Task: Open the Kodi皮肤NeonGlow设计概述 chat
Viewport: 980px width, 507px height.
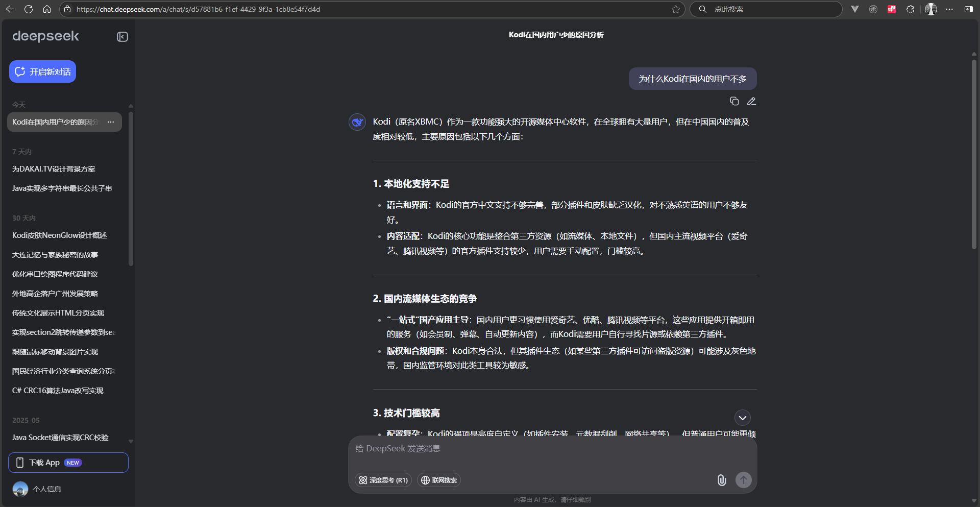Action: click(x=60, y=235)
